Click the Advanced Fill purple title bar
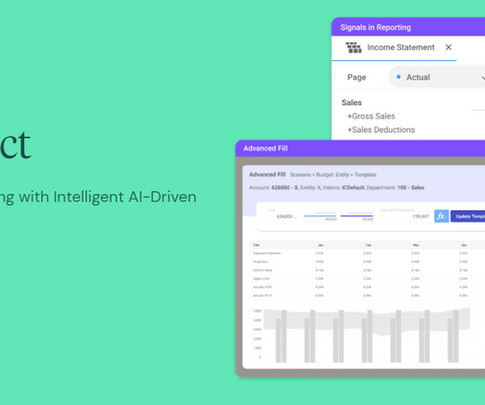 (360, 148)
